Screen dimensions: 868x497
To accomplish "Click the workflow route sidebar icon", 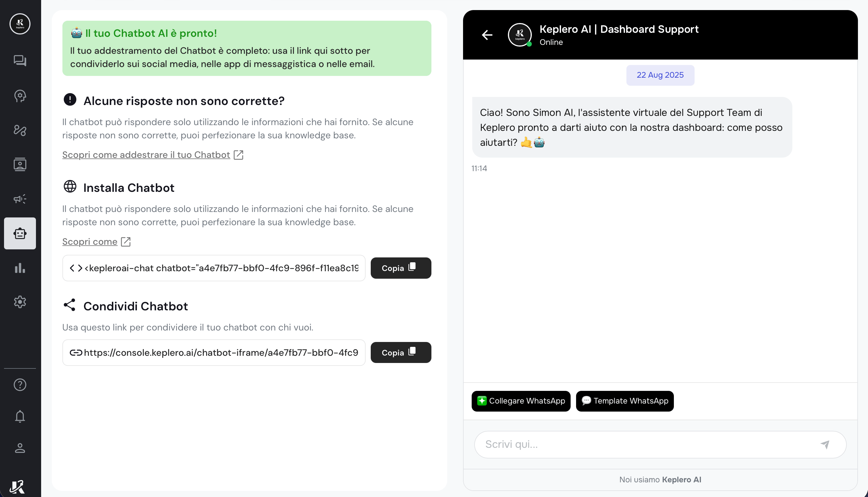I will pos(20,130).
